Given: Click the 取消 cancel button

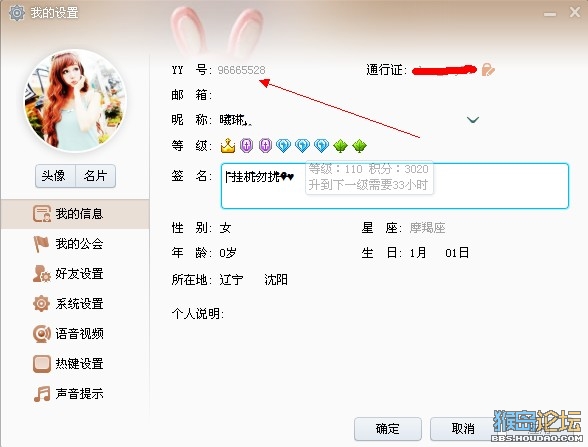Looking at the screenshot, I should [x=463, y=429].
